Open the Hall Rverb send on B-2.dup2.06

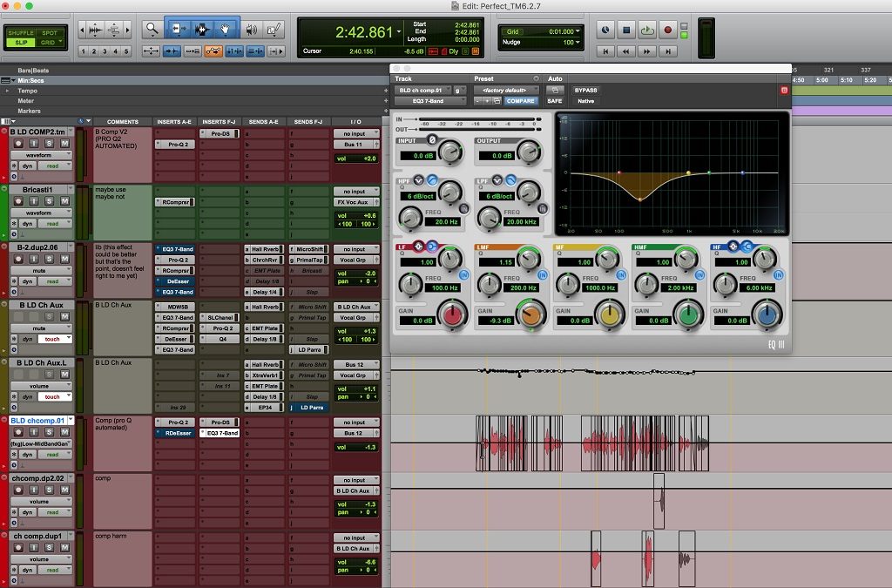(265, 249)
